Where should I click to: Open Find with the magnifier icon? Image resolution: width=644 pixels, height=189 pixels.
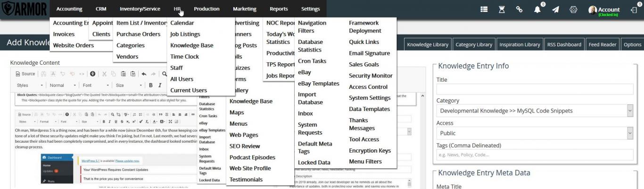[x=165, y=74]
